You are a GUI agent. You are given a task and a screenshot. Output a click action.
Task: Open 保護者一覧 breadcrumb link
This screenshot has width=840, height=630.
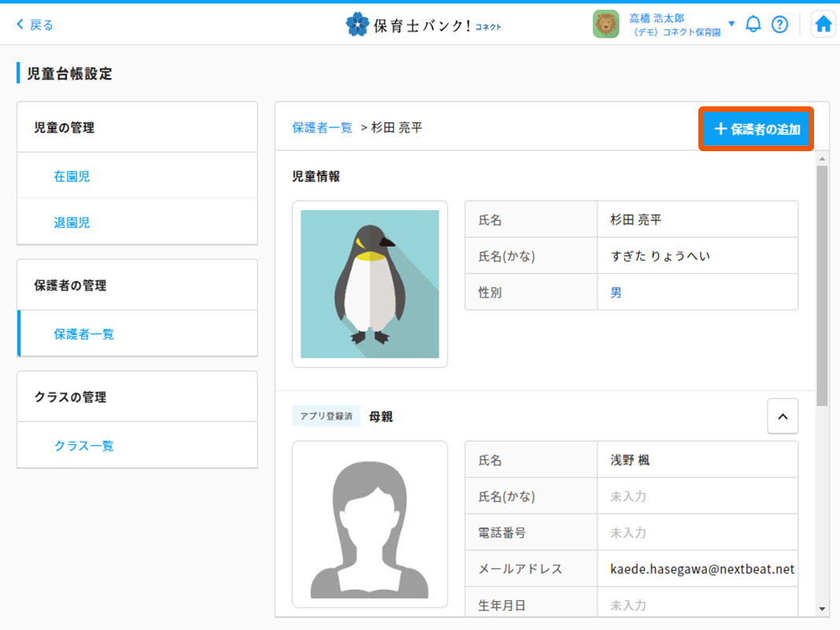pyautogui.click(x=322, y=128)
